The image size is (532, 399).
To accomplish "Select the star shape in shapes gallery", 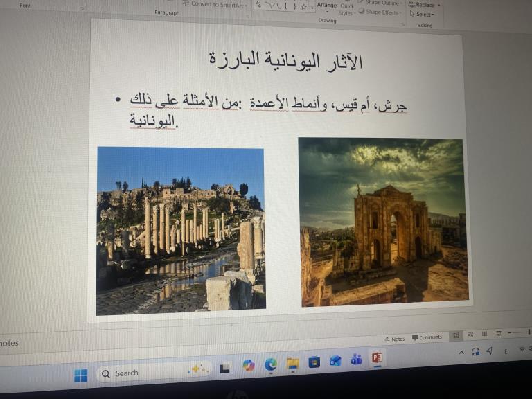I will pyautogui.click(x=303, y=6).
